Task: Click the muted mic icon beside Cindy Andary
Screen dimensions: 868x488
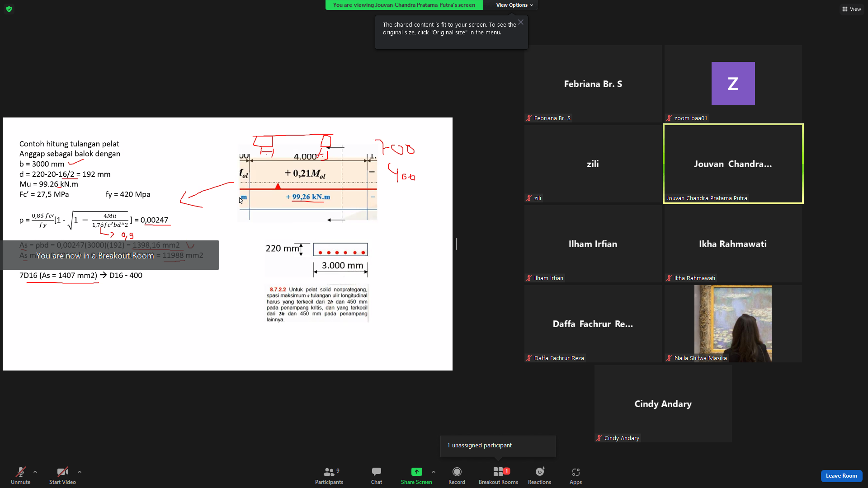Action: coord(599,438)
